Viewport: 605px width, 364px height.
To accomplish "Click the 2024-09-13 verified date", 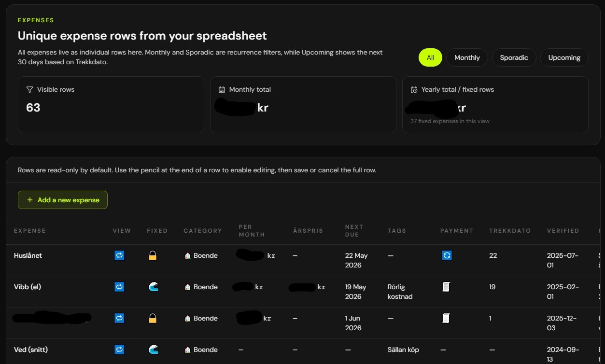I will (x=563, y=354).
